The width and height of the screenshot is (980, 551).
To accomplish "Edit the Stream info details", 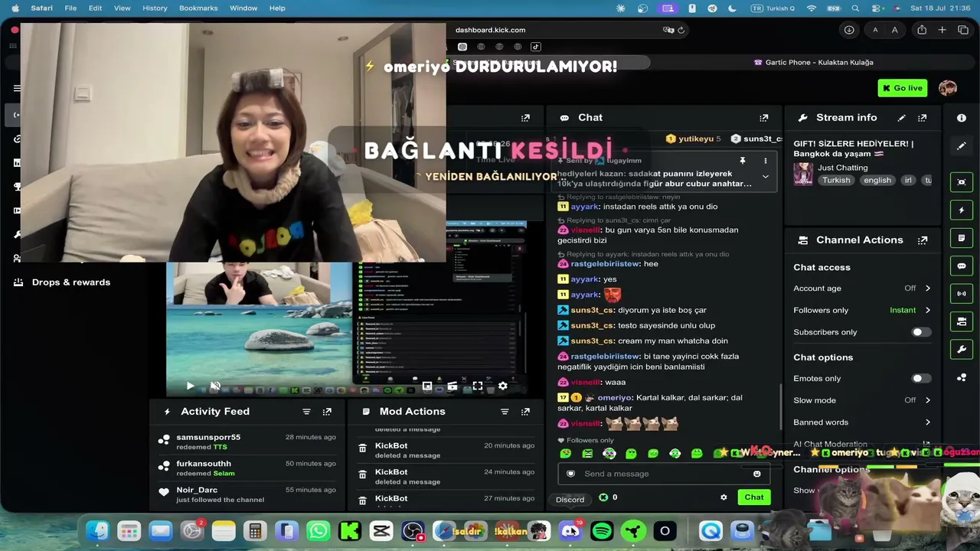I will pyautogui.click(x=901, y=118).
